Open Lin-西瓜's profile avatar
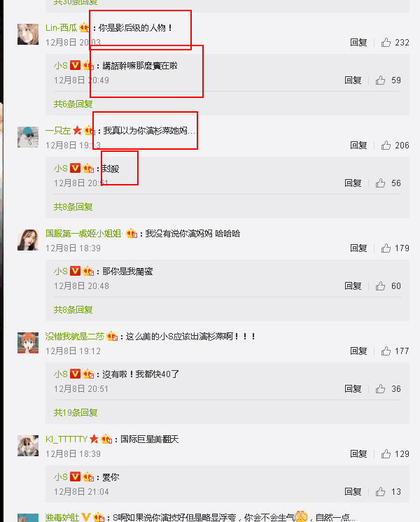This screenshot has height=522, width=420. [28, 34]
